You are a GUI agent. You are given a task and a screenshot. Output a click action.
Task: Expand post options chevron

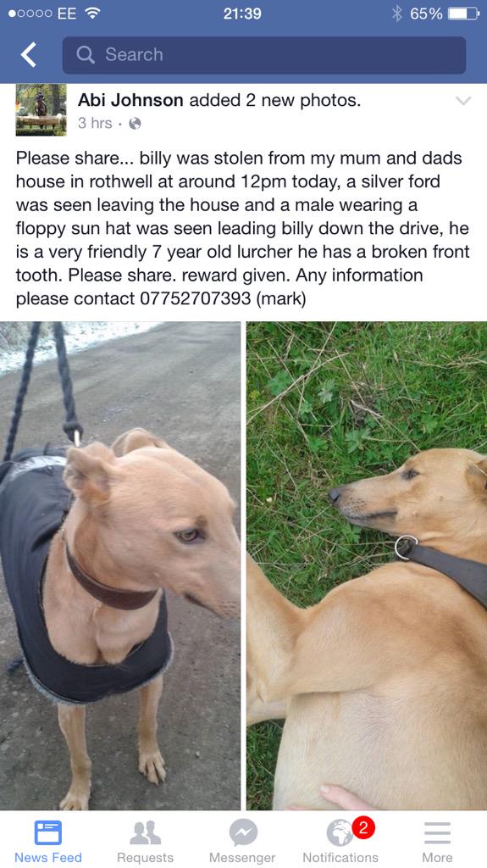(x=463, y=101)
